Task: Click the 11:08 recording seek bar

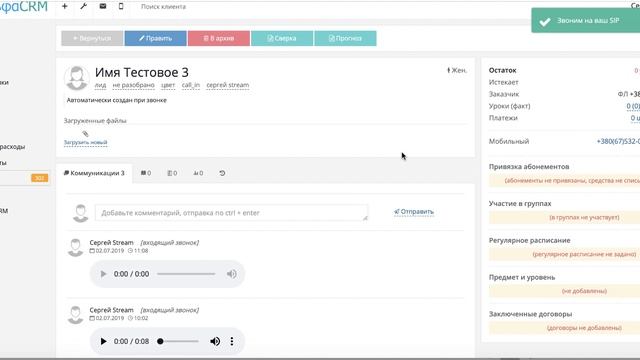Action: (186, 274)
